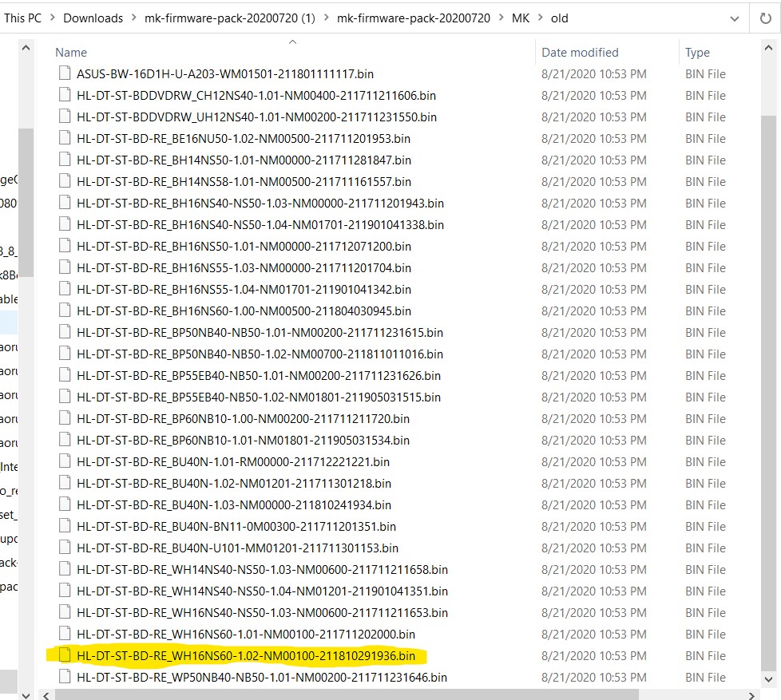
Task: Select WH16NS60-1.02-NM00100-211810291936.bin
Action: [246, 655]
